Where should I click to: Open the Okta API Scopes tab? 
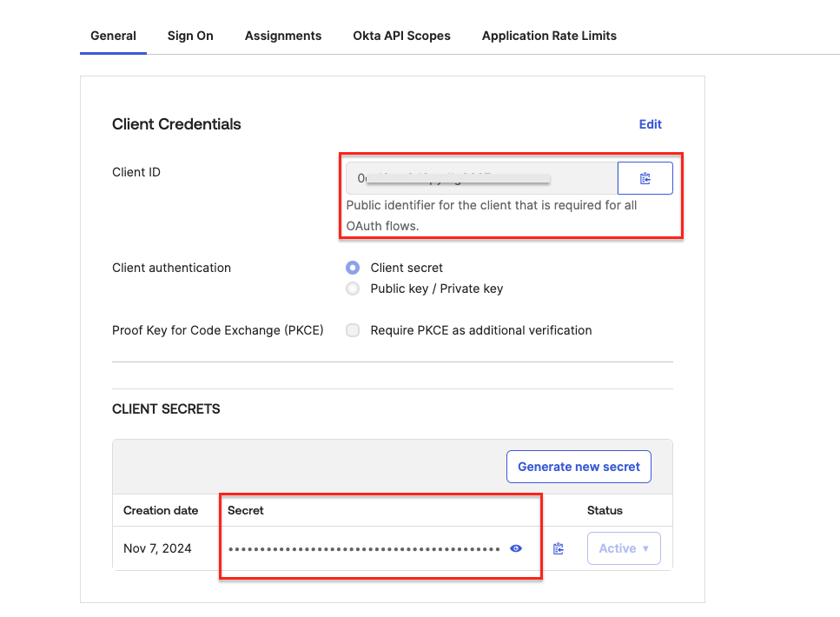401,36
